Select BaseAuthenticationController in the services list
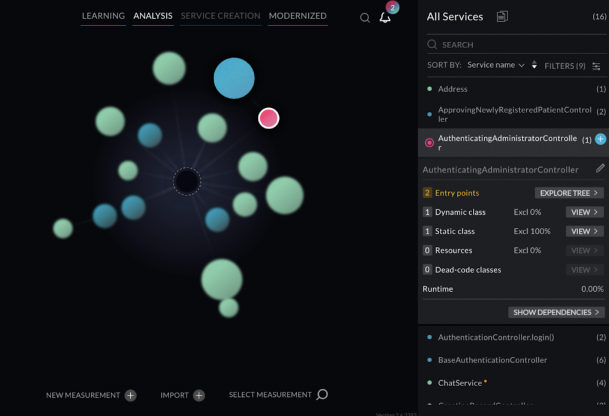The image size is (609, 416). tap(494, 360)
